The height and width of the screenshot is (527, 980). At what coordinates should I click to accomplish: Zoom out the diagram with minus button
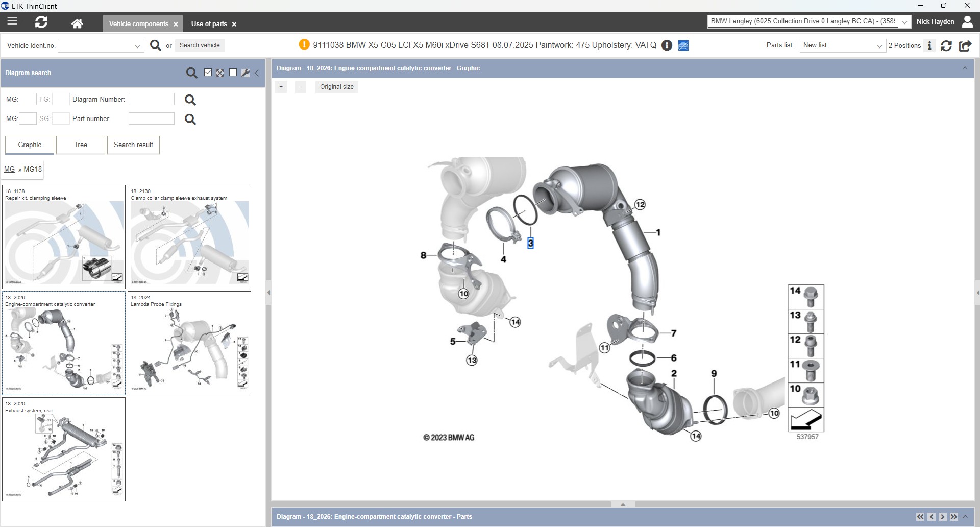click(301, 87)
